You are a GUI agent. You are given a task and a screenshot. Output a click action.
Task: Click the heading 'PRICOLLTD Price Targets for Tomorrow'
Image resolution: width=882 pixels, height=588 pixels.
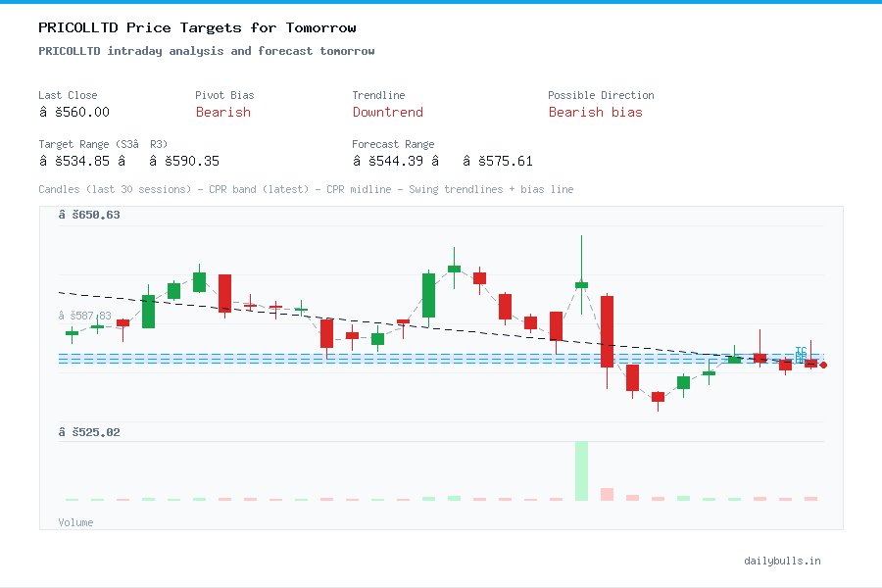(197, 27)
